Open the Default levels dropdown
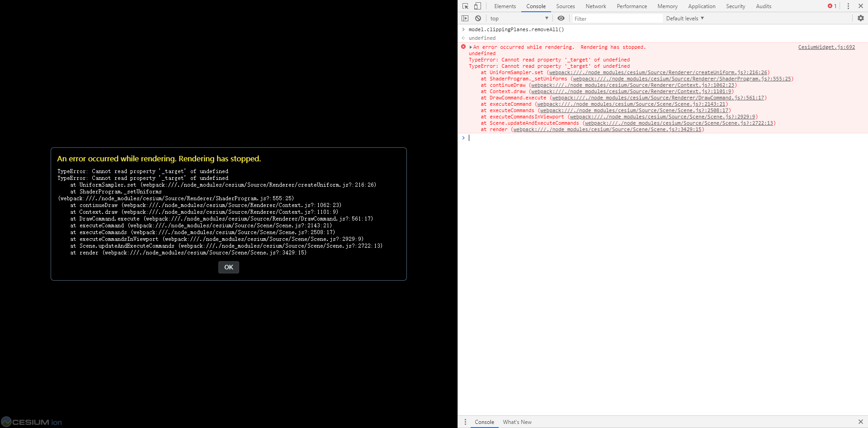Viewport: 868px width, 428px height. click(685, 19)
